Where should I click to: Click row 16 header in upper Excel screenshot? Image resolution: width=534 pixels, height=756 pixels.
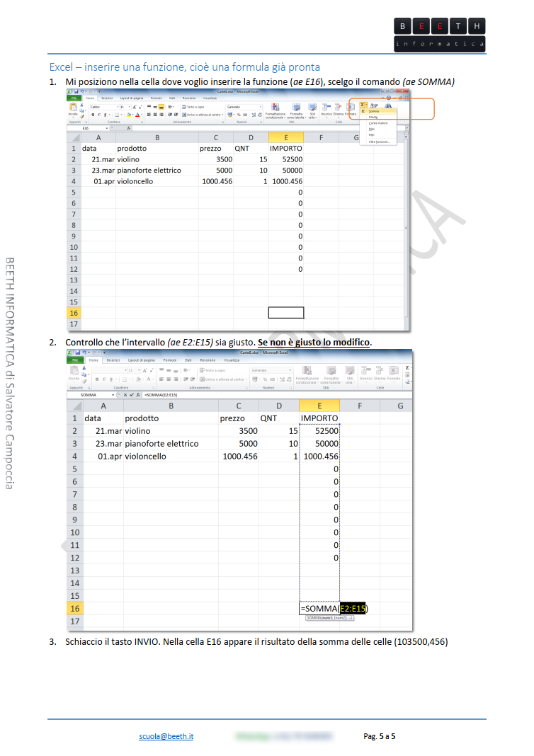[x=74, y=313]
